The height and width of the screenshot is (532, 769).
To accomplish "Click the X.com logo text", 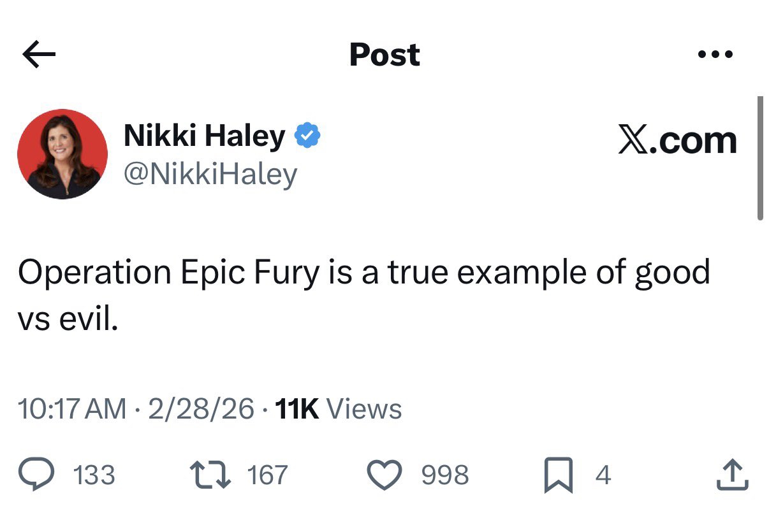I will [x=677, y=140].
